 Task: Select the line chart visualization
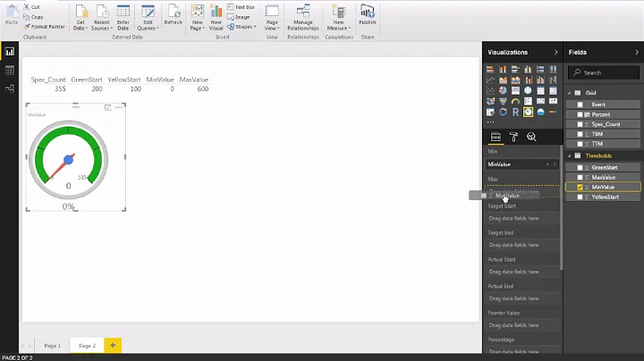pyautogui.click(x=490, y=80)
